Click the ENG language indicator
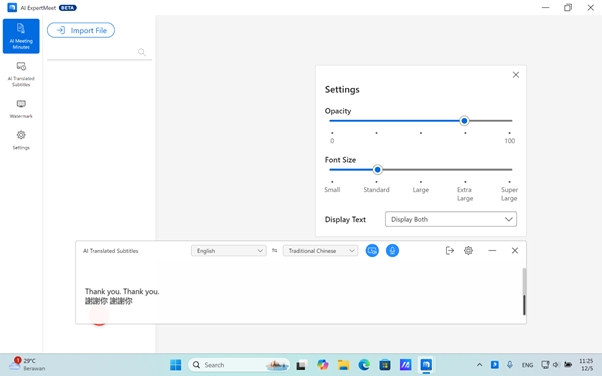This screenshot has width=602, height=376. tap(527, 365)
